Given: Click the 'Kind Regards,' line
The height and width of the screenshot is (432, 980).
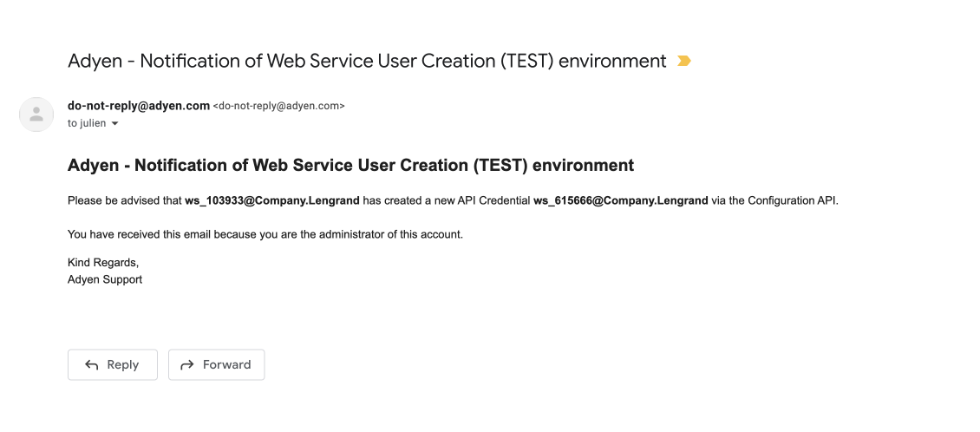Looking at the screenshot, I should (x=103, y=263).
